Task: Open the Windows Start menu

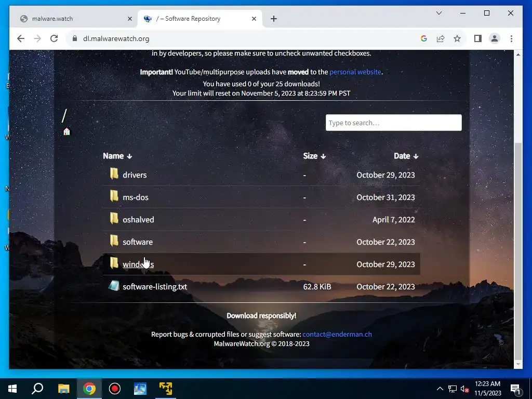Action: [x=12, y=389]
